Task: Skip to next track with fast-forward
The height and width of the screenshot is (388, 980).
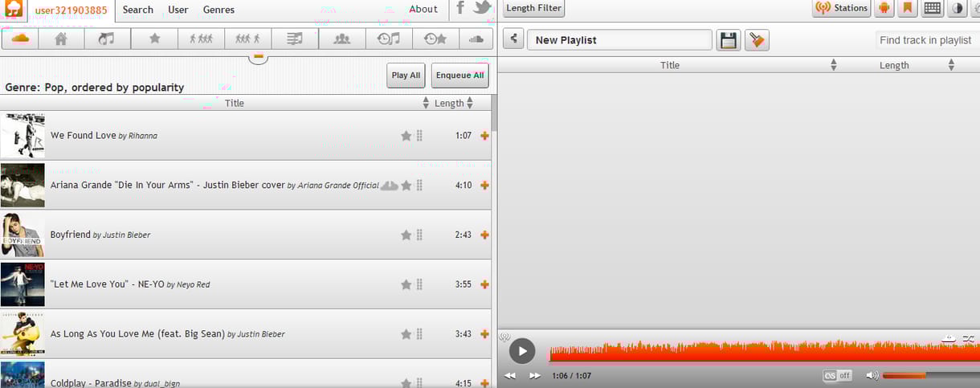Action: (x=534, y=375)
